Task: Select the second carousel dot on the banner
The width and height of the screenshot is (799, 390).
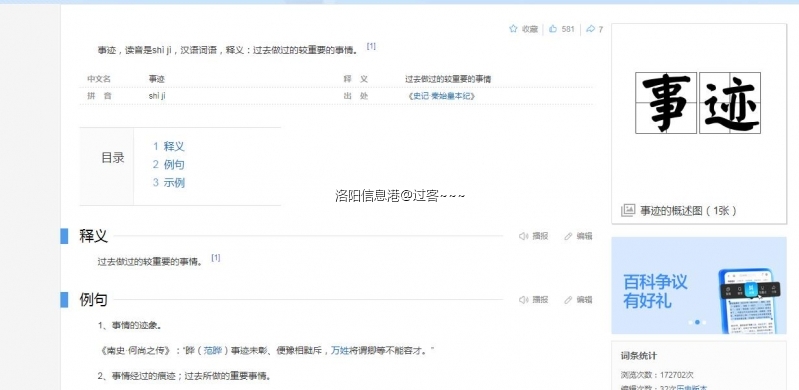Action: coord(698,322)
